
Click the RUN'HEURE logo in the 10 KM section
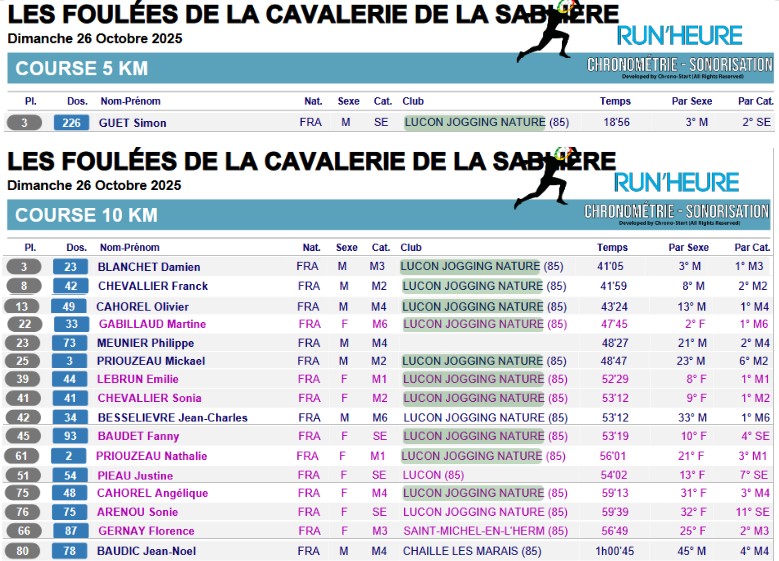676,182
